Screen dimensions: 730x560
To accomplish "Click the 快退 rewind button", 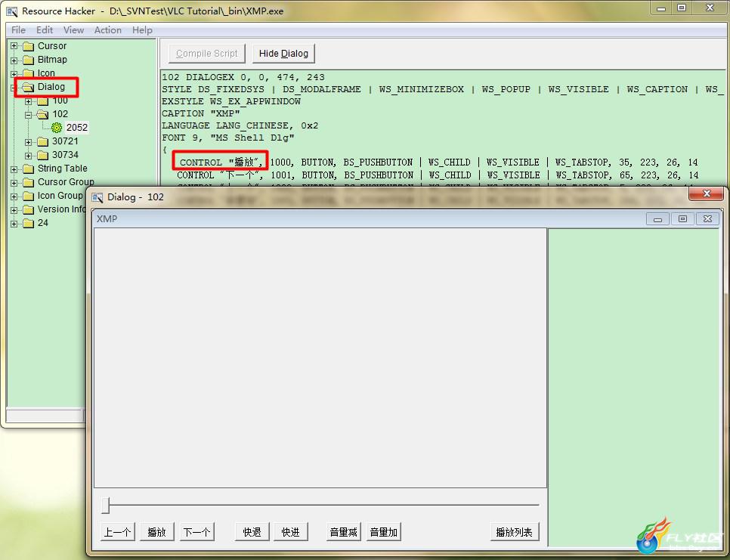I will [x=252, y=532].
